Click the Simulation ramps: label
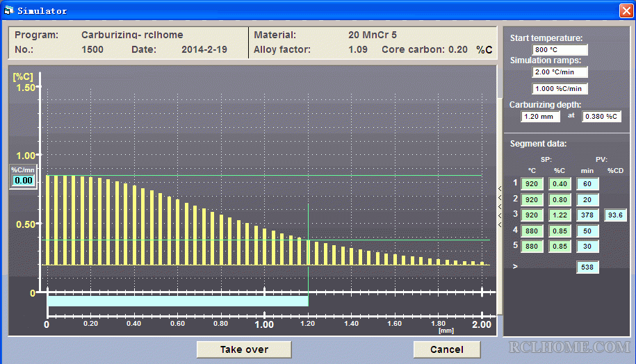Viewport: 636px width, 364px height. coord(546,60)
